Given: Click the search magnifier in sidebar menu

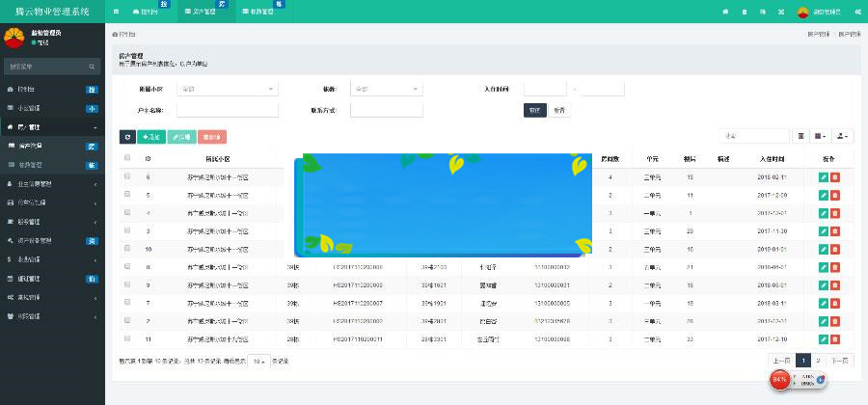Looking at the screenshot, I should (93, 67).
